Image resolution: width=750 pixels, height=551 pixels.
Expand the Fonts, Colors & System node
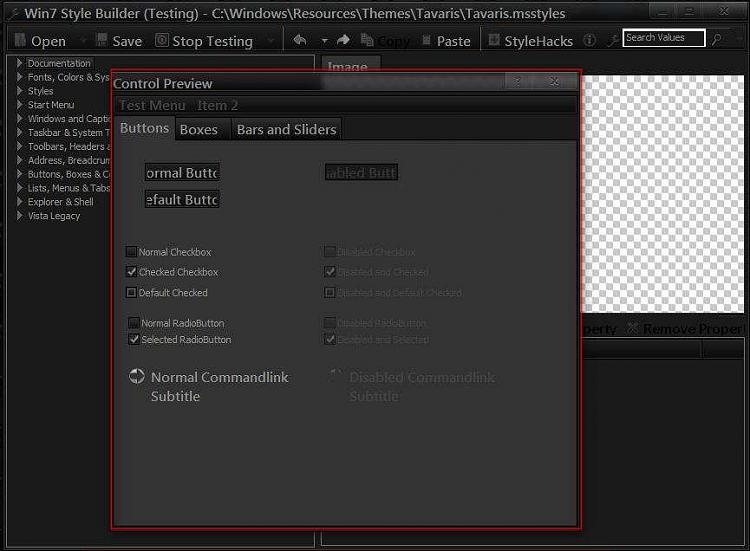[x=20, y=77]
